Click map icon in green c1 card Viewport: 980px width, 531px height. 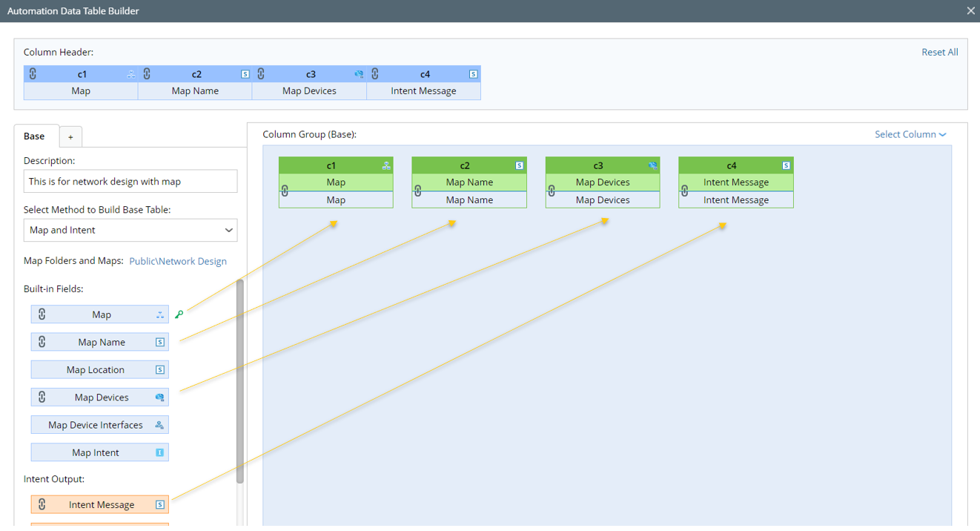[386, 165]
